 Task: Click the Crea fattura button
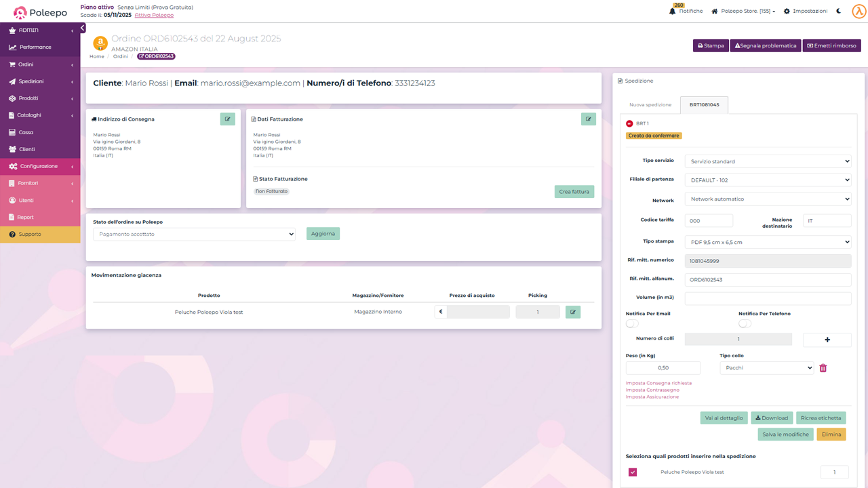574,192
